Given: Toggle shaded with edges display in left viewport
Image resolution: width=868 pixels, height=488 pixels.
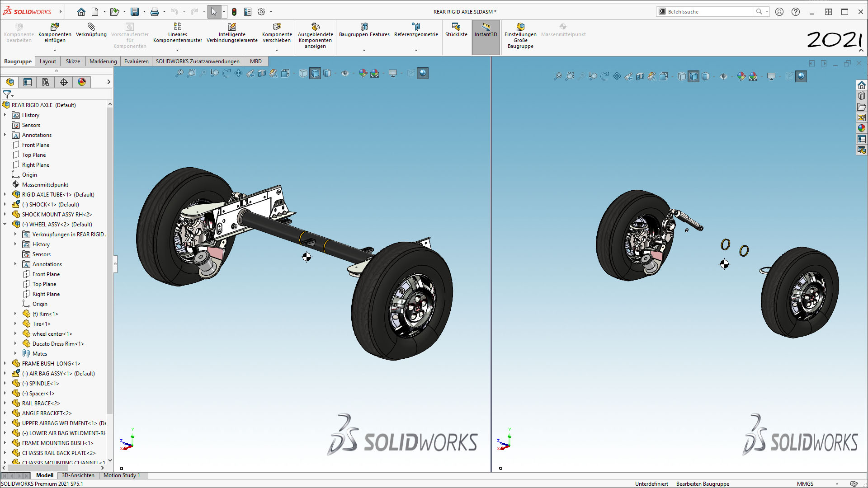Looking at the screenshot, I should click(315, 73).
